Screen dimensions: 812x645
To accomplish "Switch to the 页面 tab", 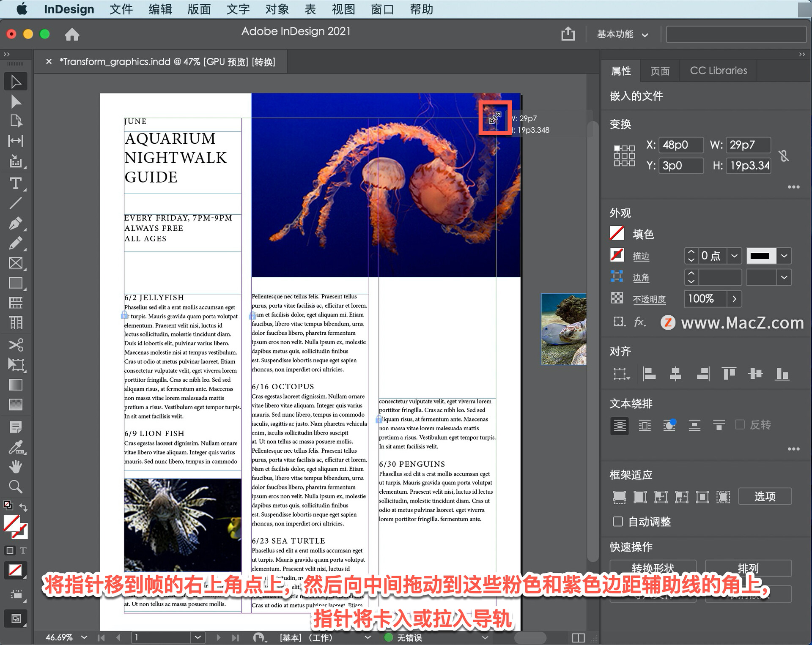I will click(x=659, y=71).
